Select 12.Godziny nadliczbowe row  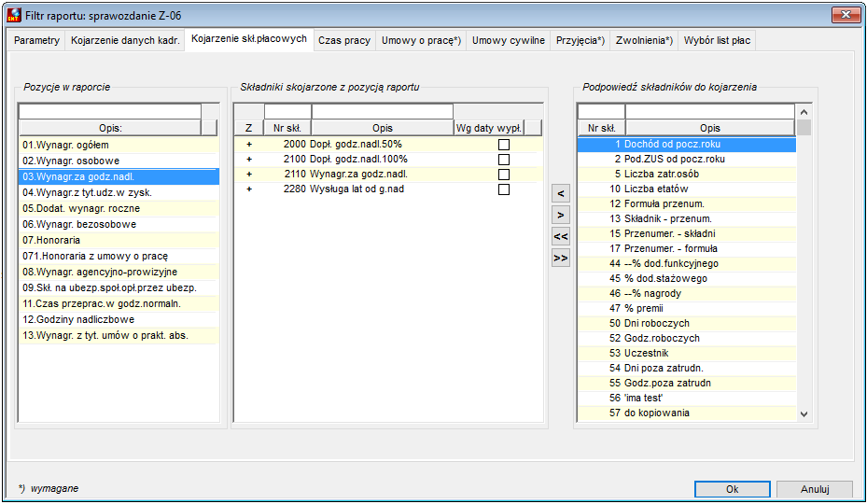[119, 320]
